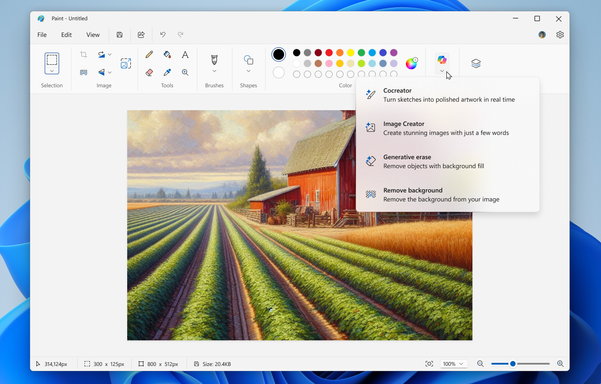Choose the Text tool
This screenshot has height=384, width=601.
(185, 54)
